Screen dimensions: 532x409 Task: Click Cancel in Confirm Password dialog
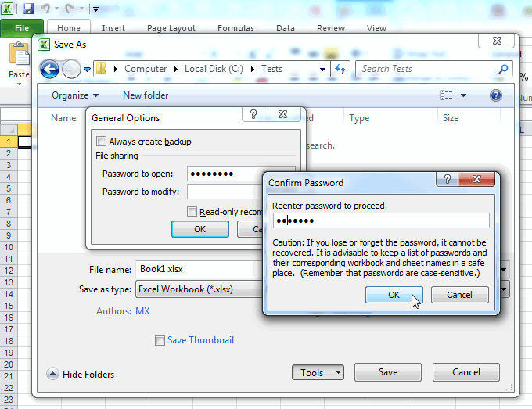459,295
